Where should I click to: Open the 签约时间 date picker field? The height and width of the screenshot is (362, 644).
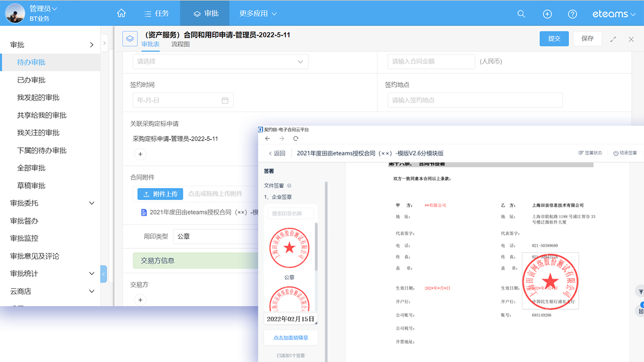click(x=183, y=100)
